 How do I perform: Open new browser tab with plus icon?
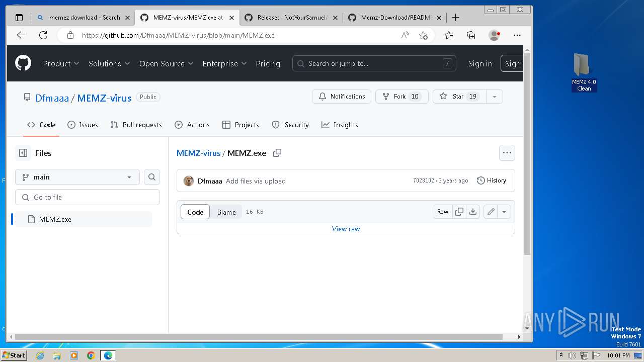pos(456,18)
